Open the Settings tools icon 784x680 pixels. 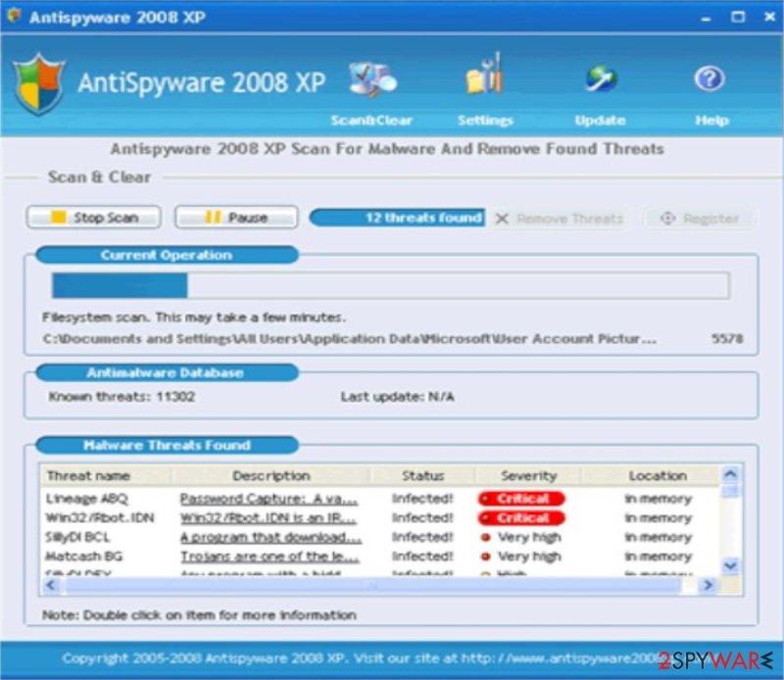[484, 74]
